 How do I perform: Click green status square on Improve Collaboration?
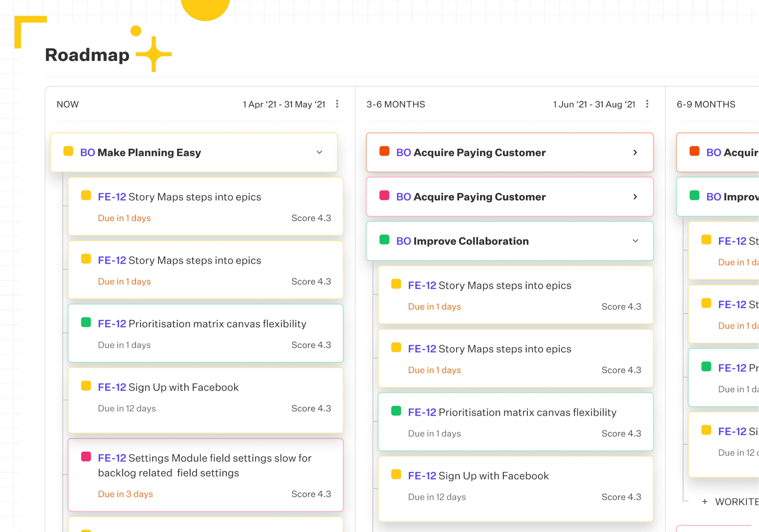coord(384,240)
